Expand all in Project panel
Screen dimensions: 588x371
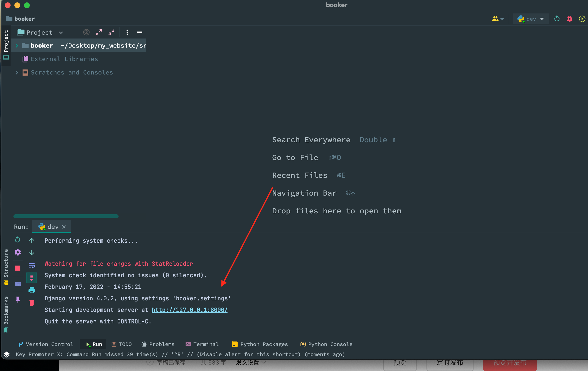click(x=99, y=32)
